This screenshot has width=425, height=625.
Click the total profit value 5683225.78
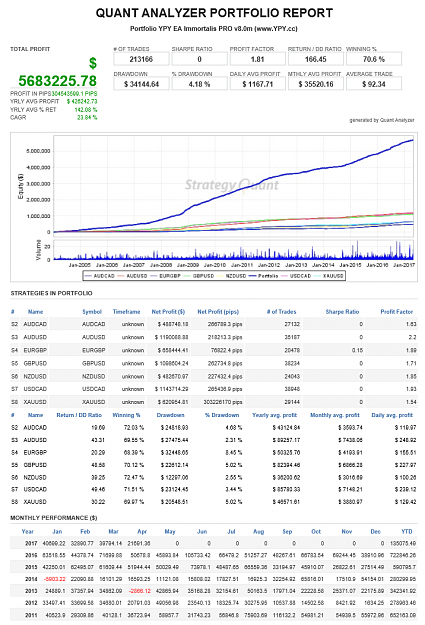click(57, 81)
